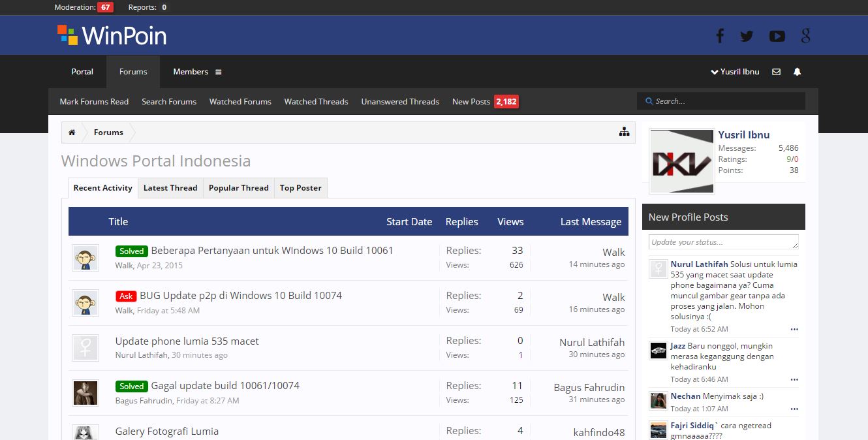The image size is (868, 440).
Task: Open Search Forums link
Action: (169, 101)
